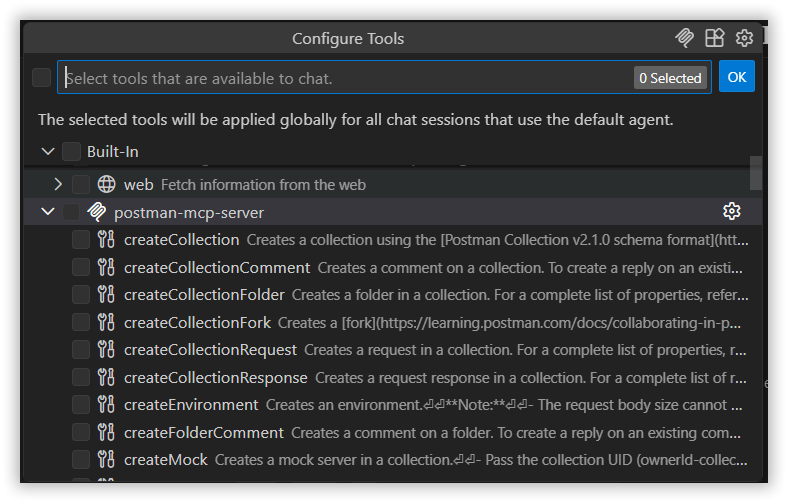Click the tool search input field

[x=345, y=78]
